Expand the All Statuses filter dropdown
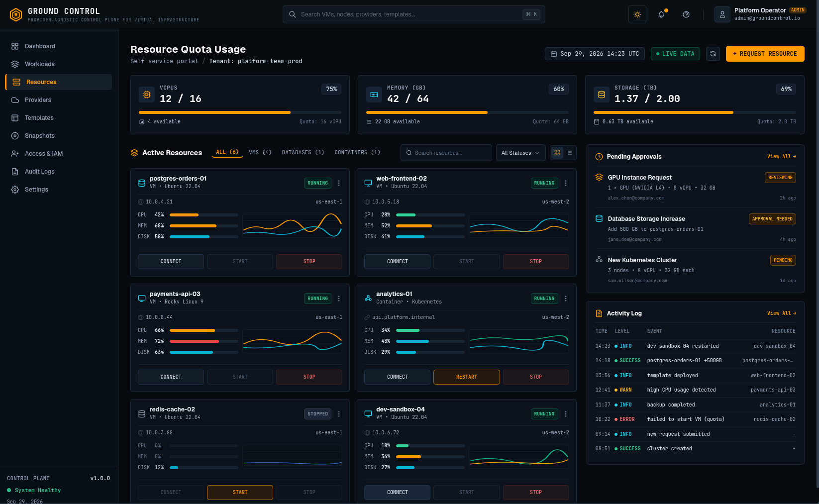 pyautogui.click(x=520, y=153)
